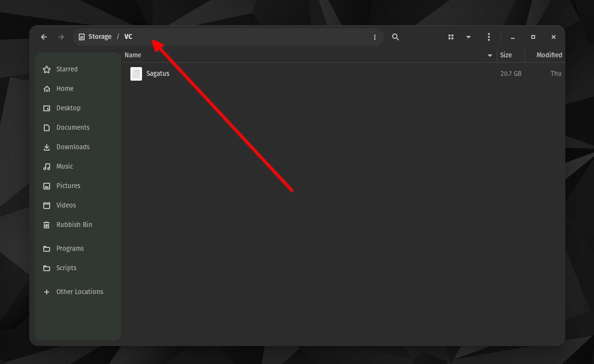Screen dimensions: 594x364
Task: Select the VC breadcrumb folder
Action: click(x=128, y=37)
